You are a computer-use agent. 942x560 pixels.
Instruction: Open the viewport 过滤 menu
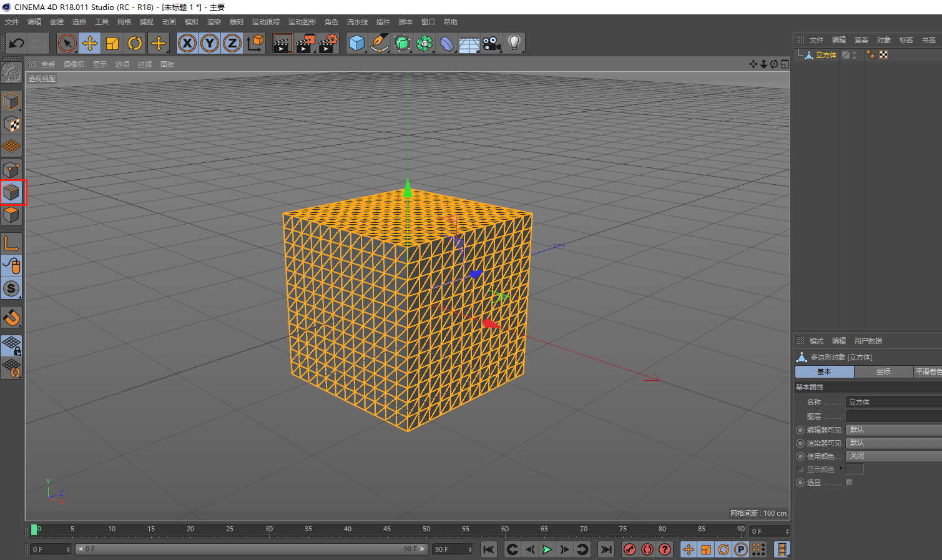pyautogui.click(x=145, y=64)
